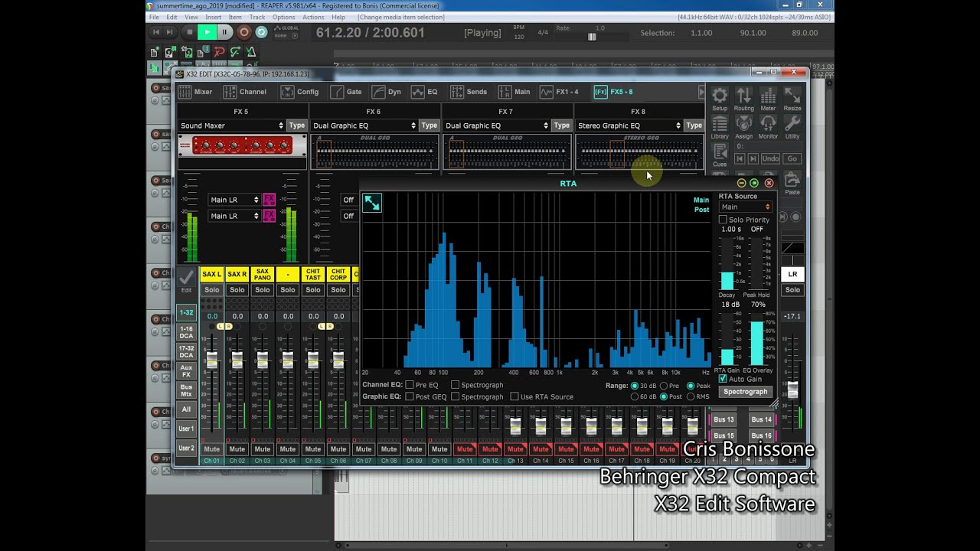Solo the SAX L channel
The height and width of the screenshot is (551, 980).
point(212,290)
